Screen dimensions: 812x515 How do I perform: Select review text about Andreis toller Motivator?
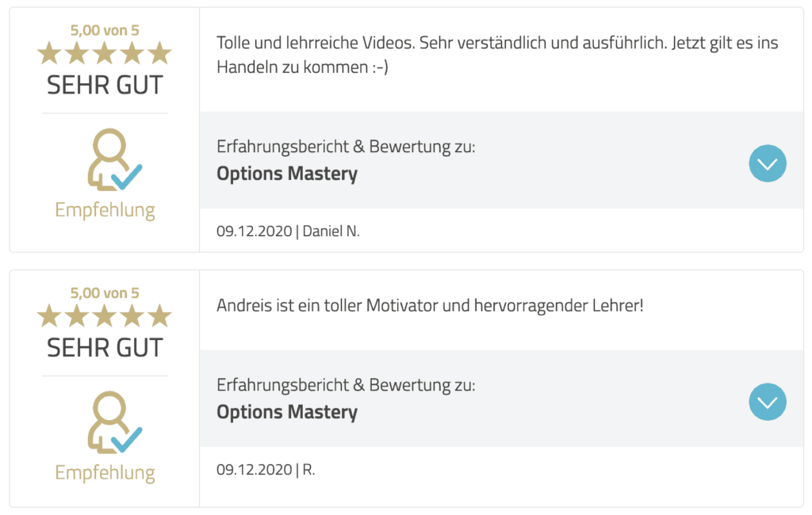pos(430,305)
